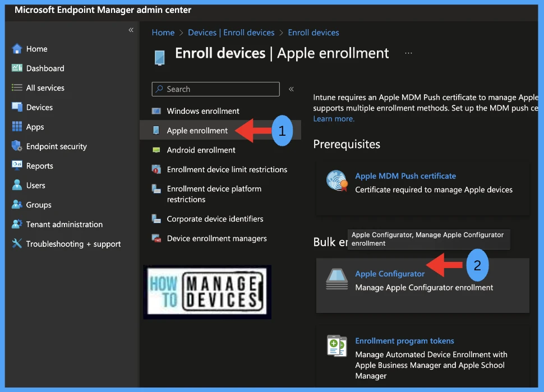Screen dimensions: 544x392
Task: Open the Apple Configurator link
Action: [390, 274]
